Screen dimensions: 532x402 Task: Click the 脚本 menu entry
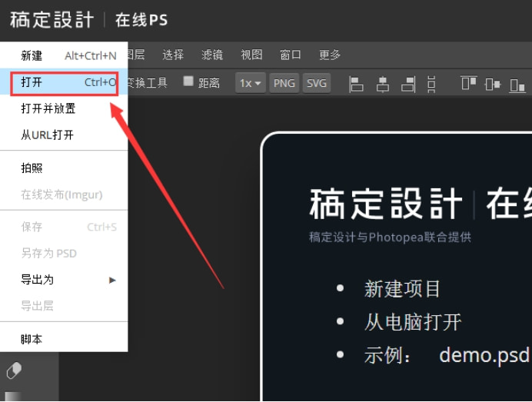coord(64,339)
